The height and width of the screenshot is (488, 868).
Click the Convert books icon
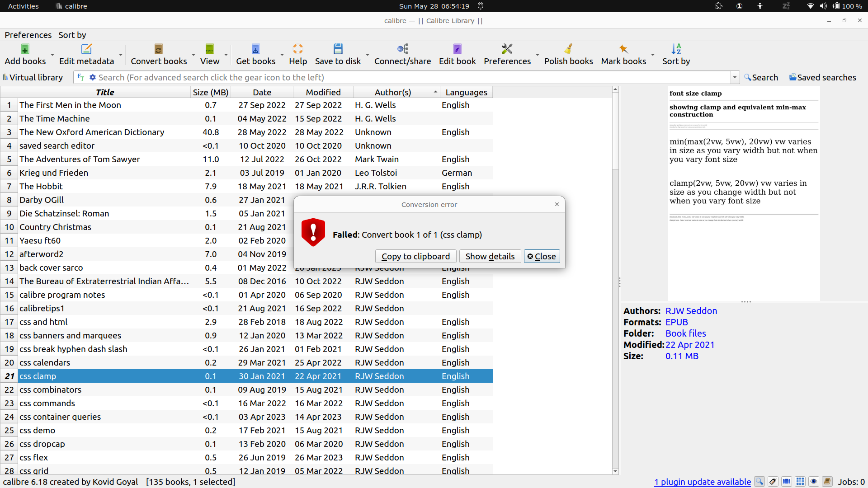158,49
